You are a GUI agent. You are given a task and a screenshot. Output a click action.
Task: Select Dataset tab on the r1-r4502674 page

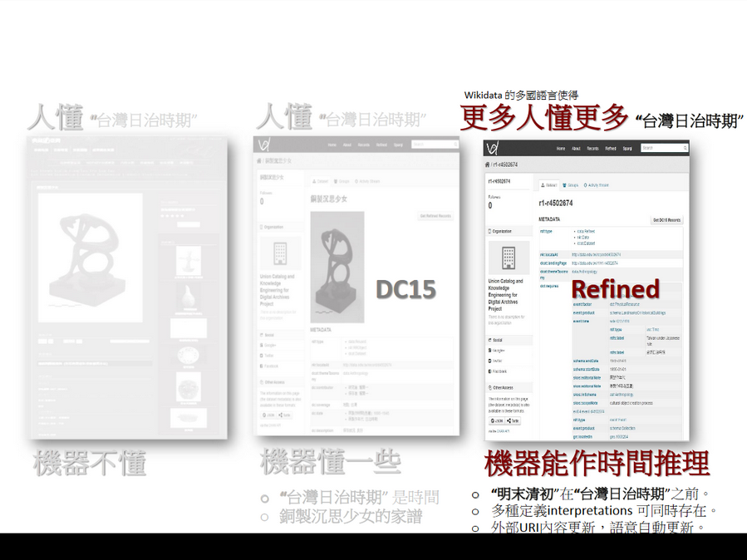548,185
